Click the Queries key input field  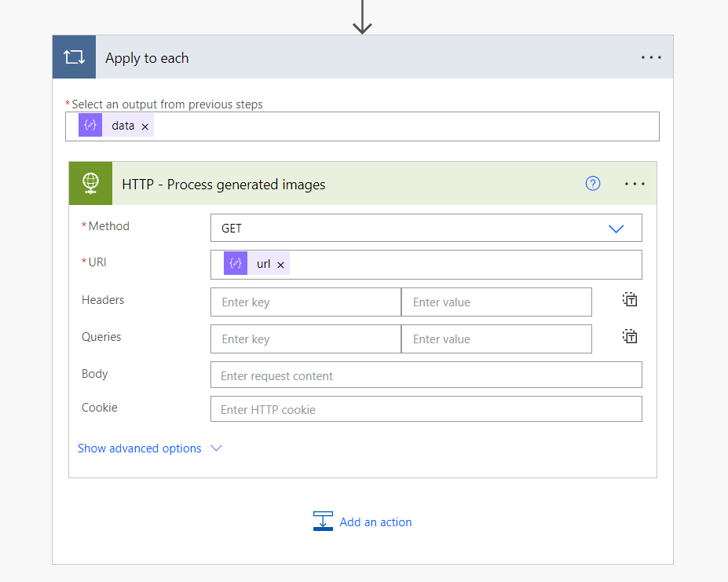pos(305,339)
